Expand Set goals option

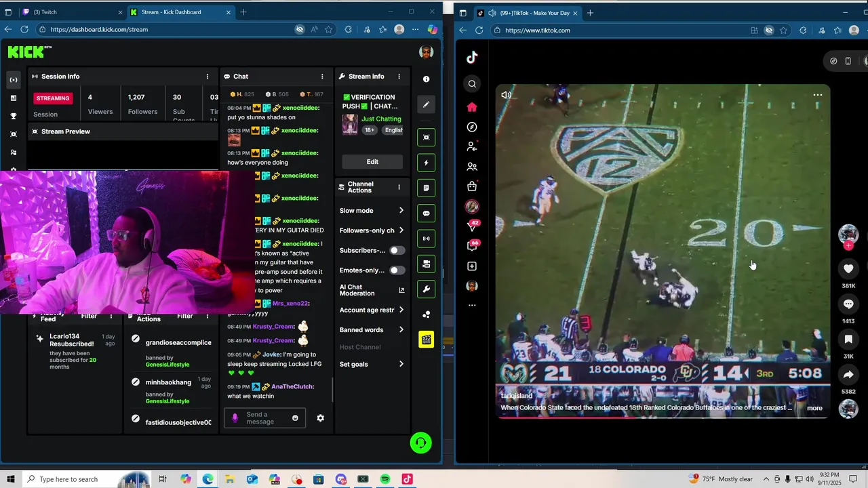tap(372, 364)
